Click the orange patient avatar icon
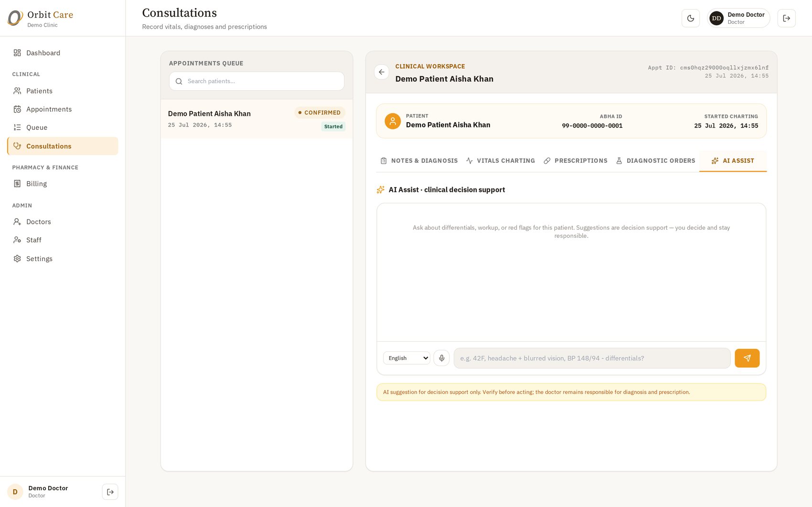This screenshot has height=507, width=812. (x=393, y=121)
